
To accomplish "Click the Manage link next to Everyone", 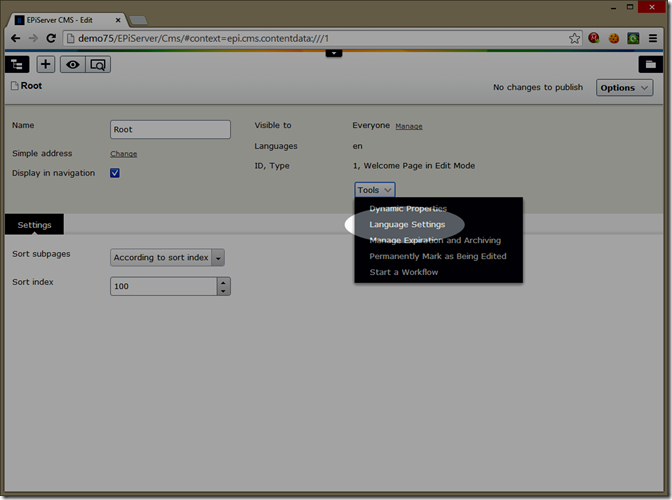I will (x=409, y=126).
